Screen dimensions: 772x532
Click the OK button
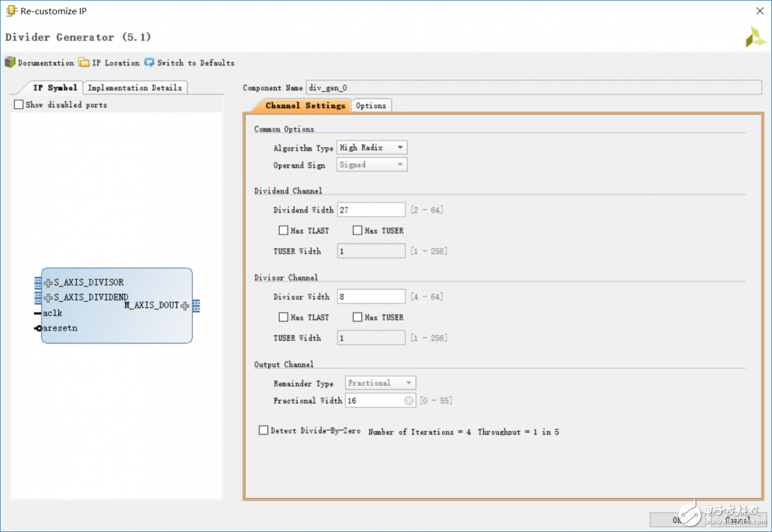tap(676, 520)
